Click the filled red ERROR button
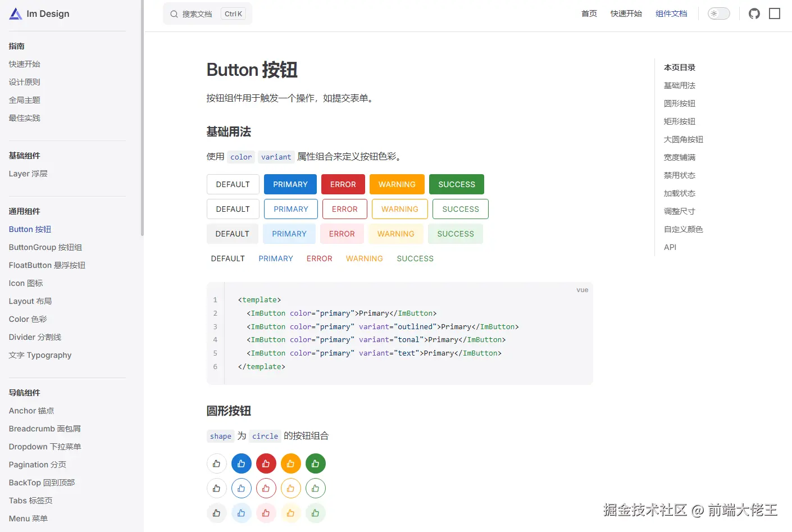This screenshot has height=532, width=792. [343, 184]
